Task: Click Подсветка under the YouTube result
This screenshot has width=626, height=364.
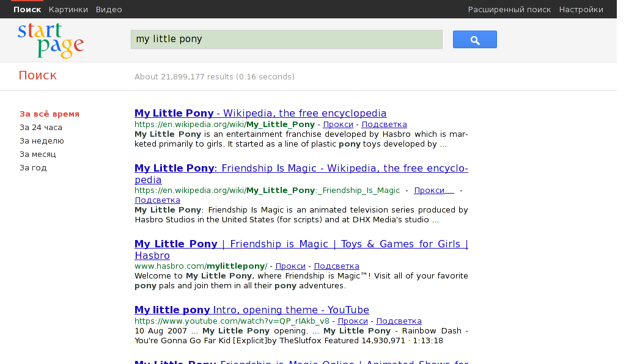Action: coord(399,321)
